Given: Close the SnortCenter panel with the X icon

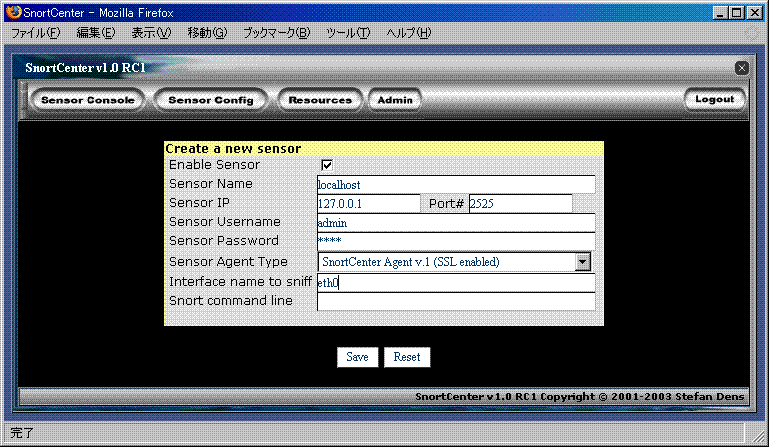Looking at the screenshot, I should coord(742,68).
